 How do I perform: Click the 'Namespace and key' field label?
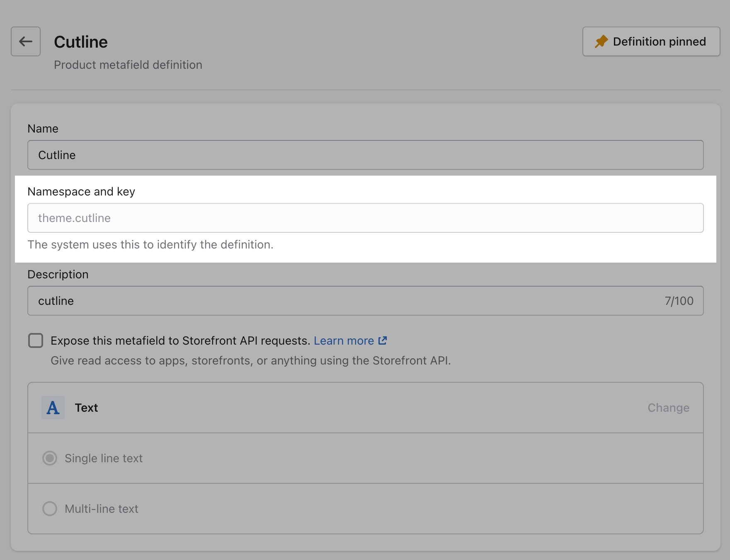pyautogui.click(x=81, y=191)
